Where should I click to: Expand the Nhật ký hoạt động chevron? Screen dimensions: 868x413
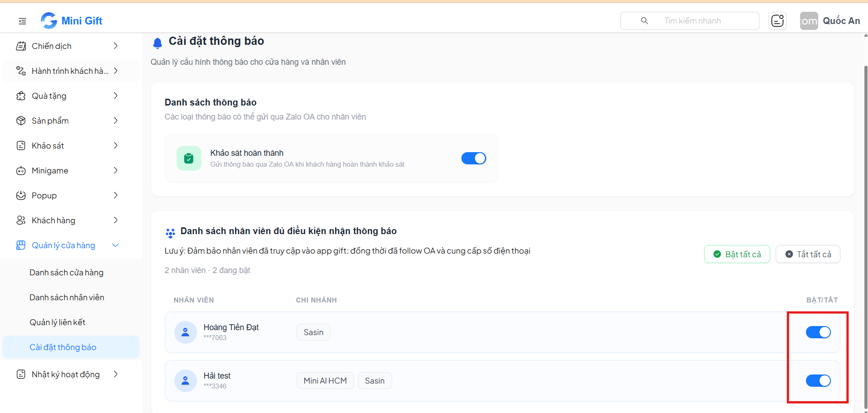tap(115, 374)
